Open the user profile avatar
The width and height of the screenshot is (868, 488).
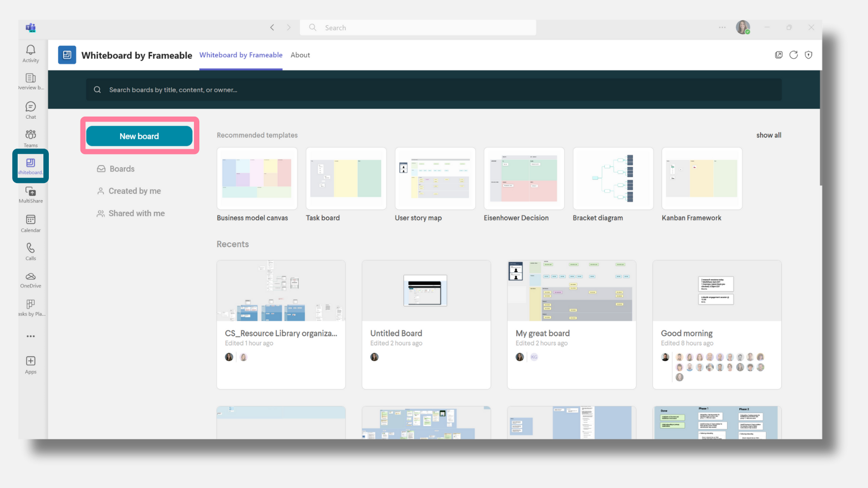[743, 27]
